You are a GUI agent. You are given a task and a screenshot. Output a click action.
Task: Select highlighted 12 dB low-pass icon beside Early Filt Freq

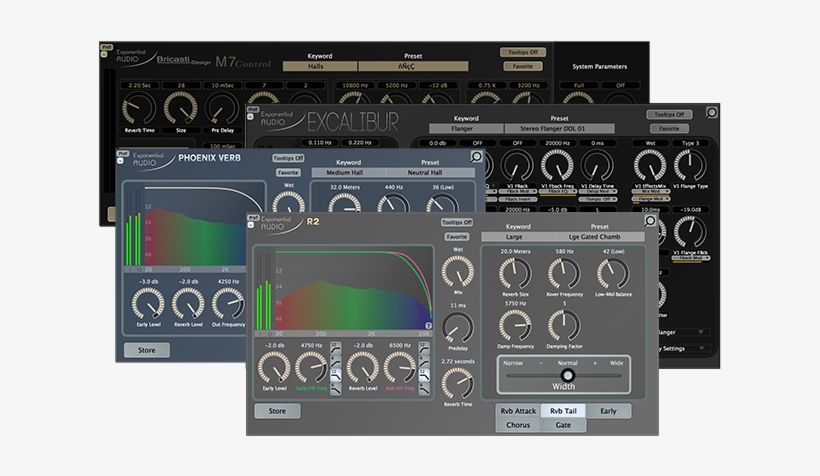tap(335, 375)
